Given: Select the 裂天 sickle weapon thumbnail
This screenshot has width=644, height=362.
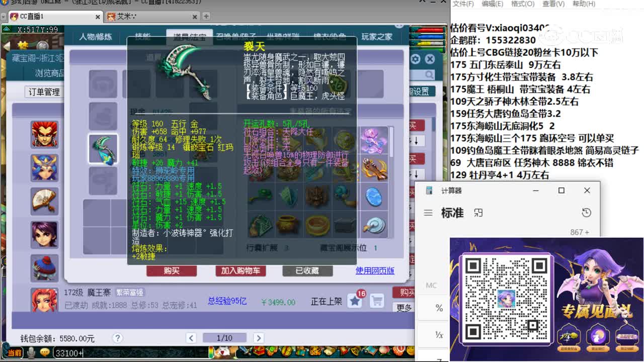Looking at the screenshot, I should click(x=103, y=149).
